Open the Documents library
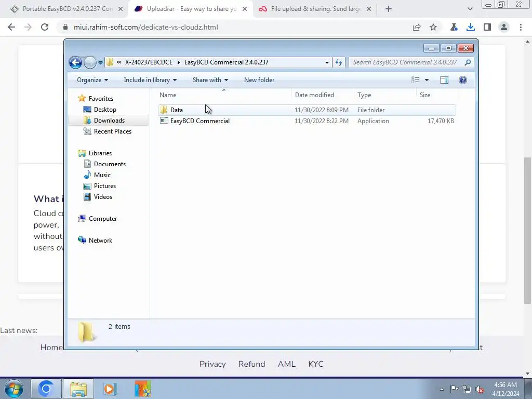 pos(110,164)
